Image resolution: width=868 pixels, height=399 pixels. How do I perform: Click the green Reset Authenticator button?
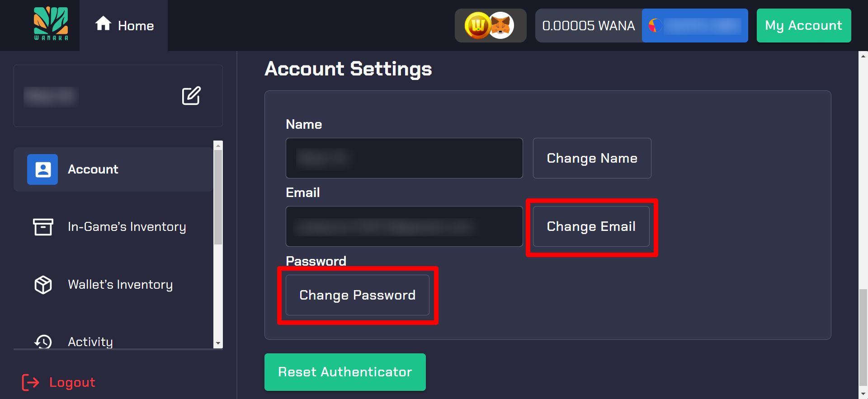click(345, 372)
